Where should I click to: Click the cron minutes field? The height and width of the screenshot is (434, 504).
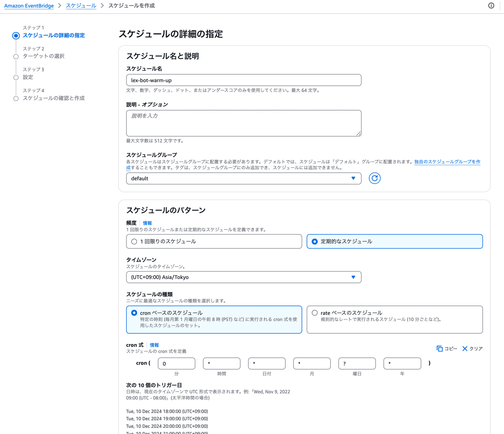pyautogui.click(x=176, y=363)
